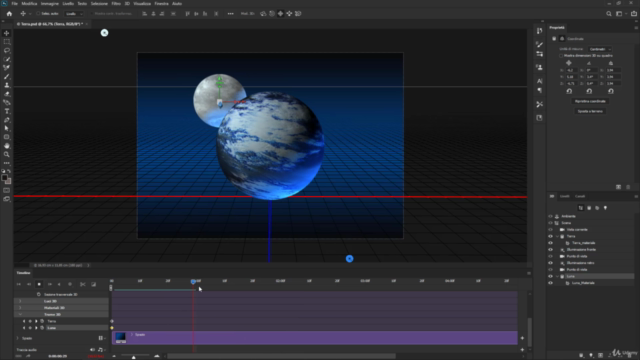Select the Type tool
This screenshot has height=360, width=640.
pos(7,111)
